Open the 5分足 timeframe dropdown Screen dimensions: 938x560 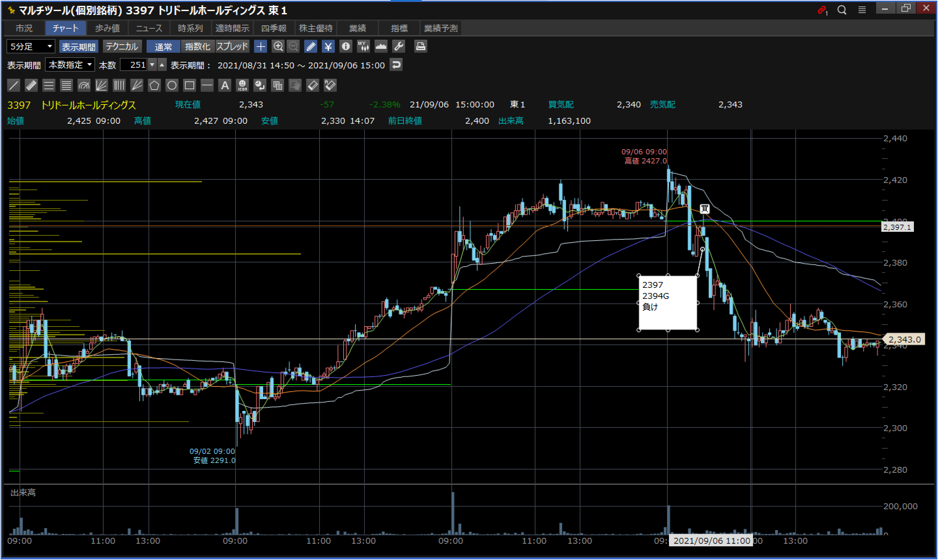31,47
